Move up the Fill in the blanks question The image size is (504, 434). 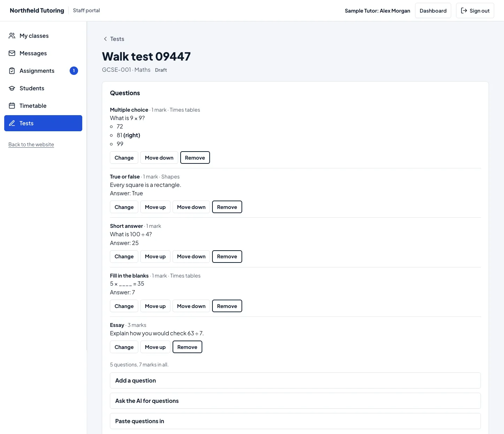(155, 306)
